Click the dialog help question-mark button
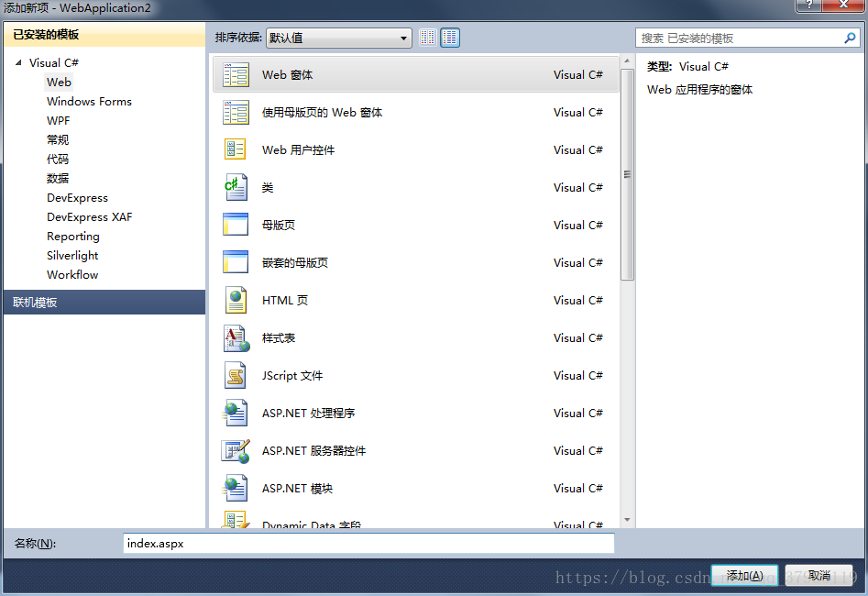This screenshot has height=596, width=868. 808,5
